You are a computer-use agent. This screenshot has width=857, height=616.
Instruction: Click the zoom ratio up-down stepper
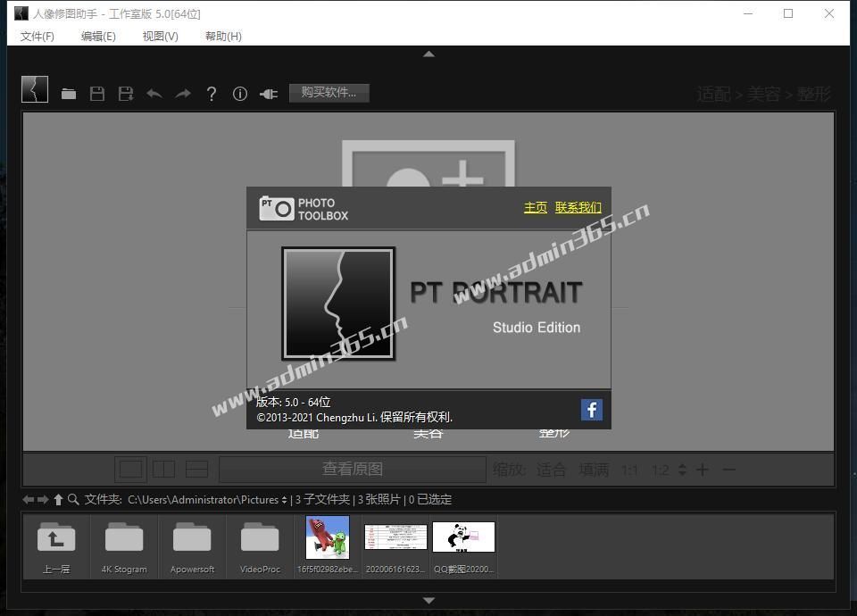tap(682, 470)
